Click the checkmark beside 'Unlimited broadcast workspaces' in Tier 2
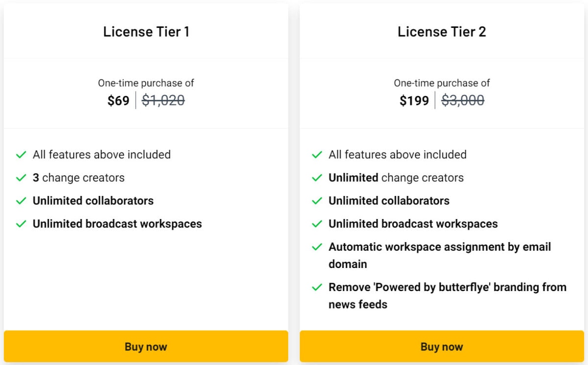This screenshot has height=365, width=588. pos(317,223)
